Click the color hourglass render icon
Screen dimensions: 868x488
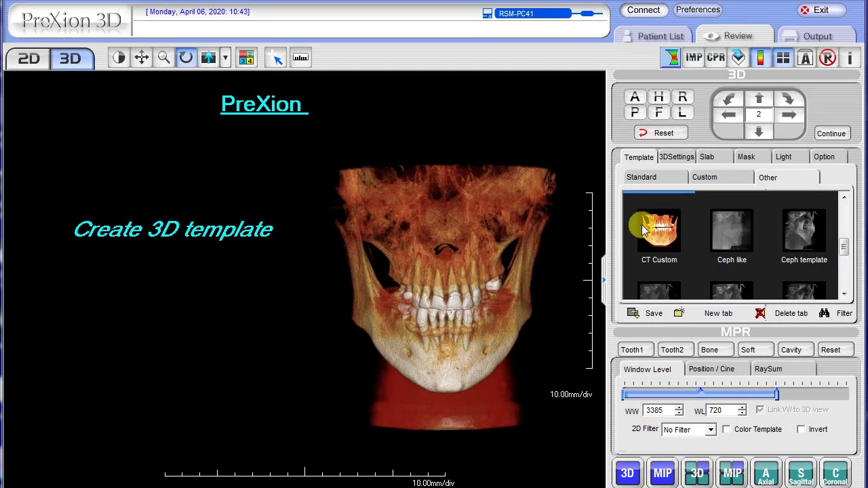click(x=671, y=58)
